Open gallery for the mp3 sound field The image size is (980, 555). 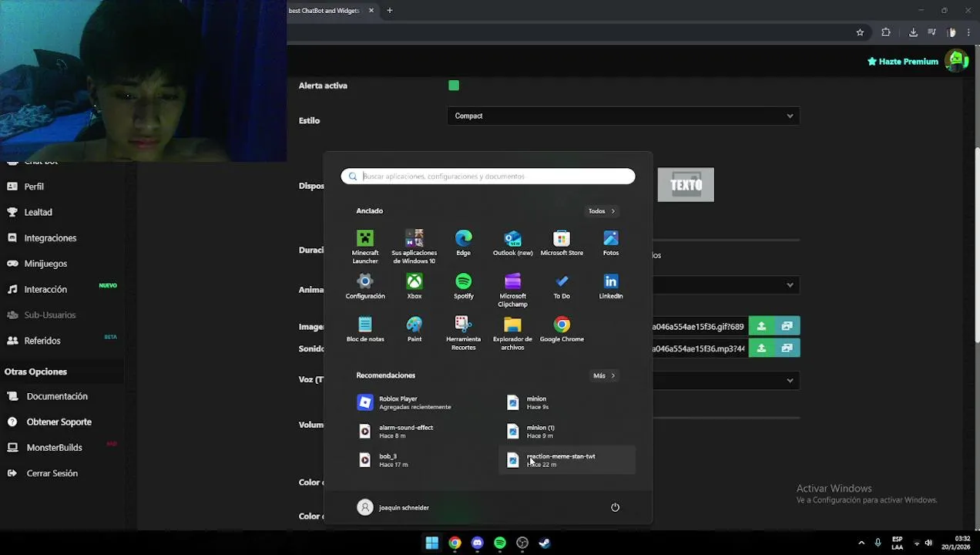(787, 348)
